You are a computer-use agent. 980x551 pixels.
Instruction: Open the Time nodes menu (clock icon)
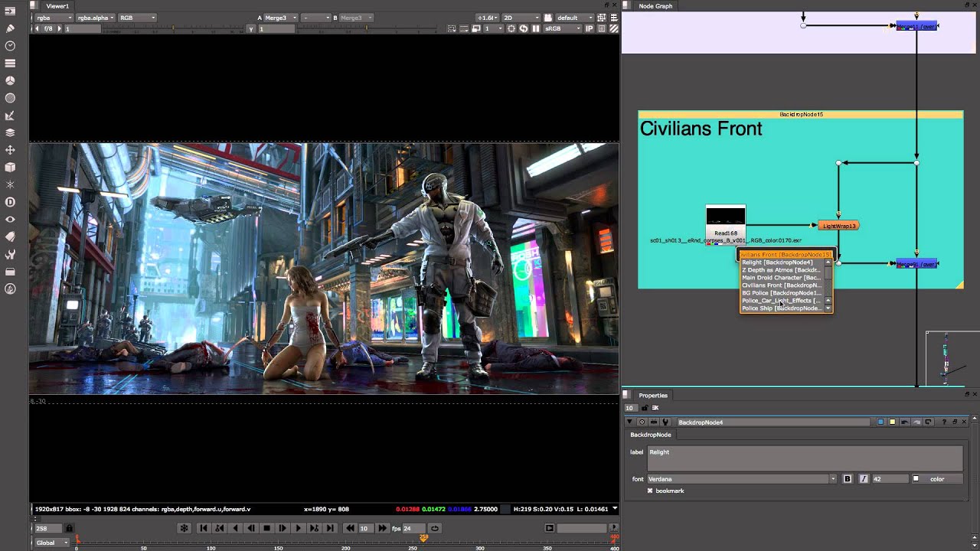10,46
